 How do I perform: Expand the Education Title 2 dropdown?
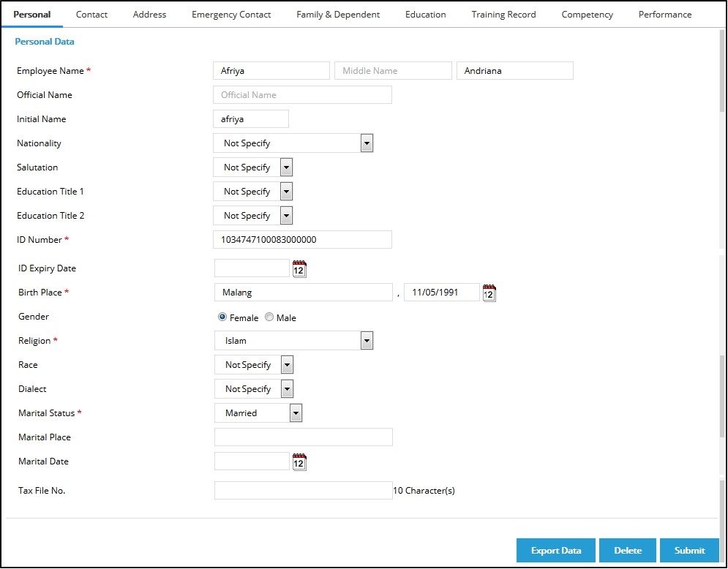click(x=253, y=215)
